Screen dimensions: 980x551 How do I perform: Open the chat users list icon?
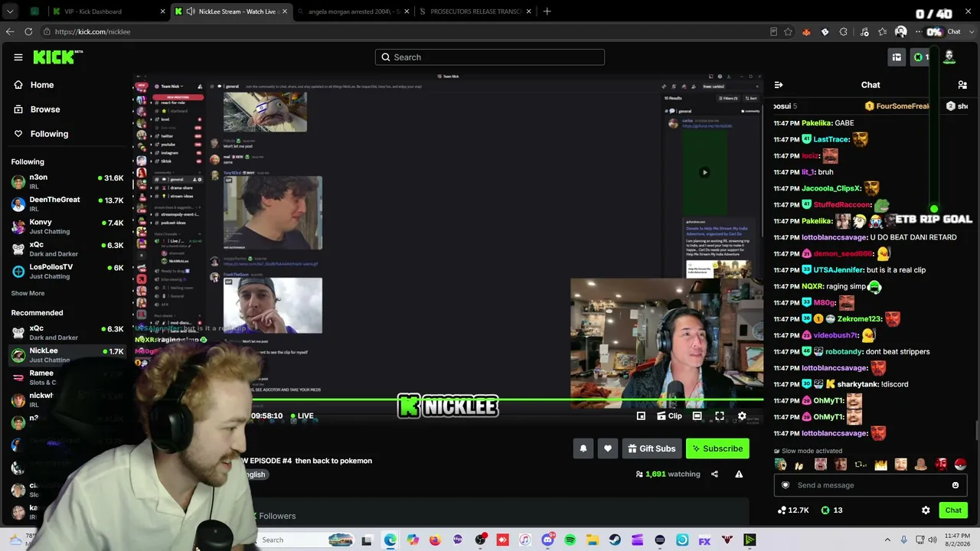(962, 85)
